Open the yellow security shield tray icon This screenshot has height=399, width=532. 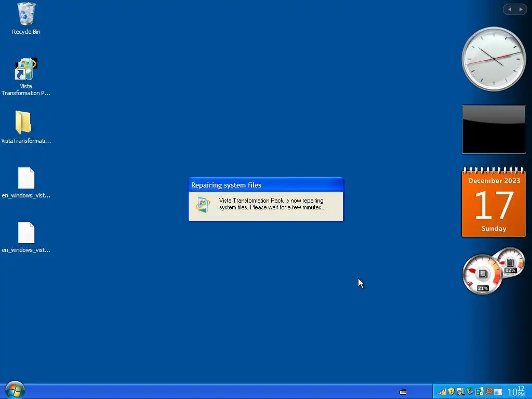pos(451,392)
